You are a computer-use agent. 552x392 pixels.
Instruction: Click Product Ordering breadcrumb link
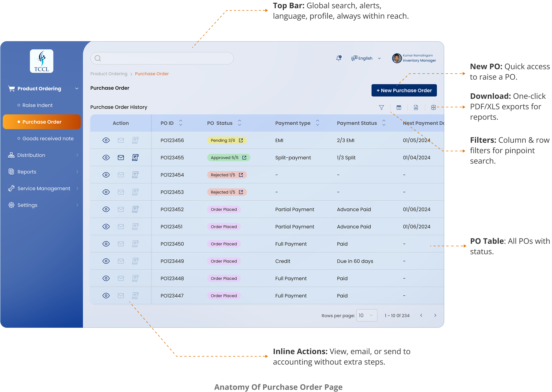[x=109, y=74]
